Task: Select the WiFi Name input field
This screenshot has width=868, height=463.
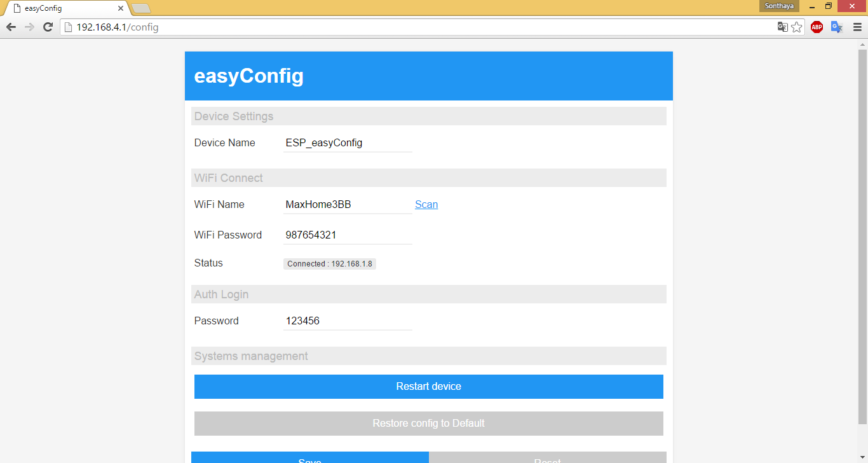Action: click(348, 204)
